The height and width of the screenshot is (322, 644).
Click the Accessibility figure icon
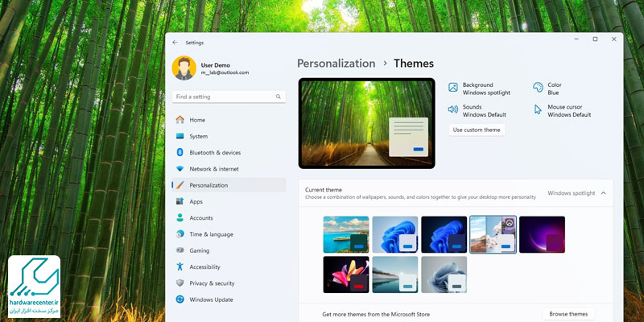point(180,266)
